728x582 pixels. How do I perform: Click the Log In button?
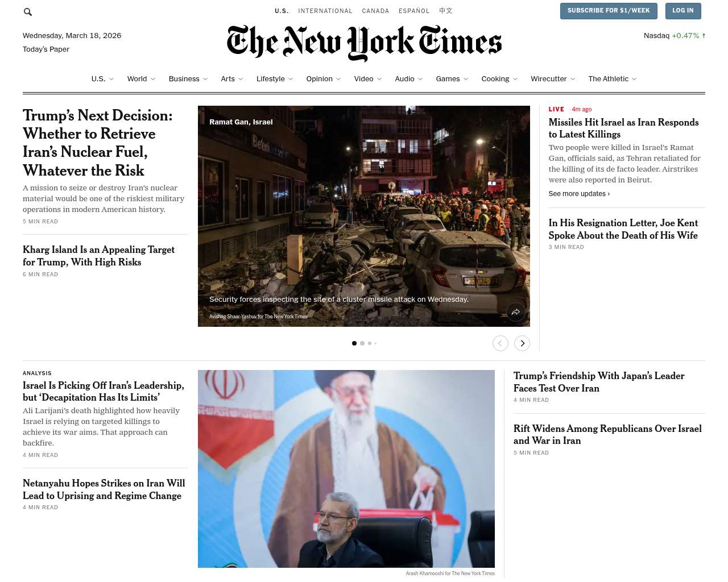point(683,11)
